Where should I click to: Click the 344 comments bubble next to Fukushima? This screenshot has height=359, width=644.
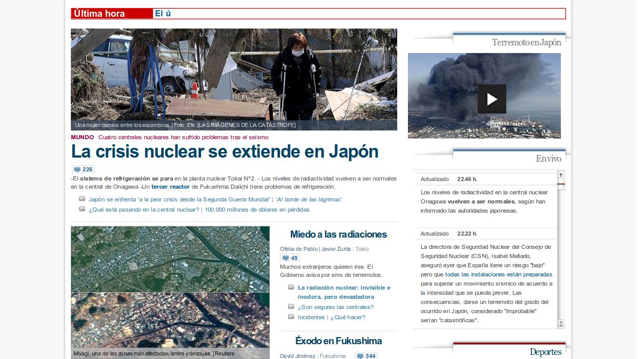(366, 356)
